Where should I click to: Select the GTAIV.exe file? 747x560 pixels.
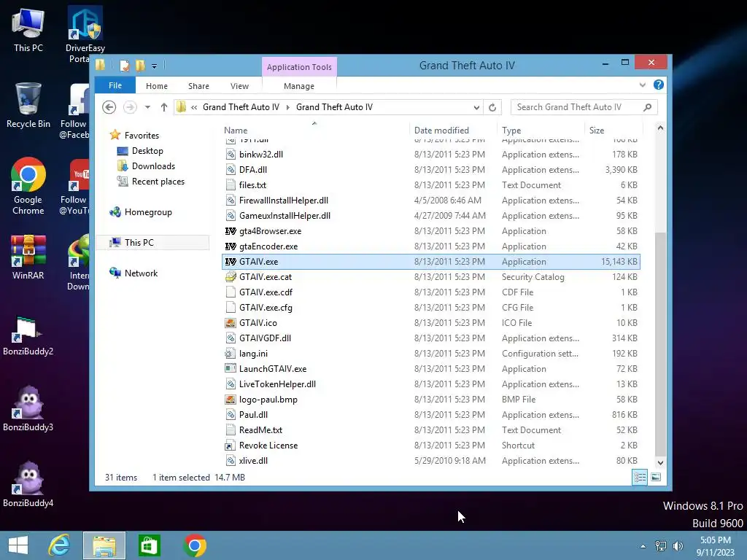pyautogui.click(x=430, y=262)
